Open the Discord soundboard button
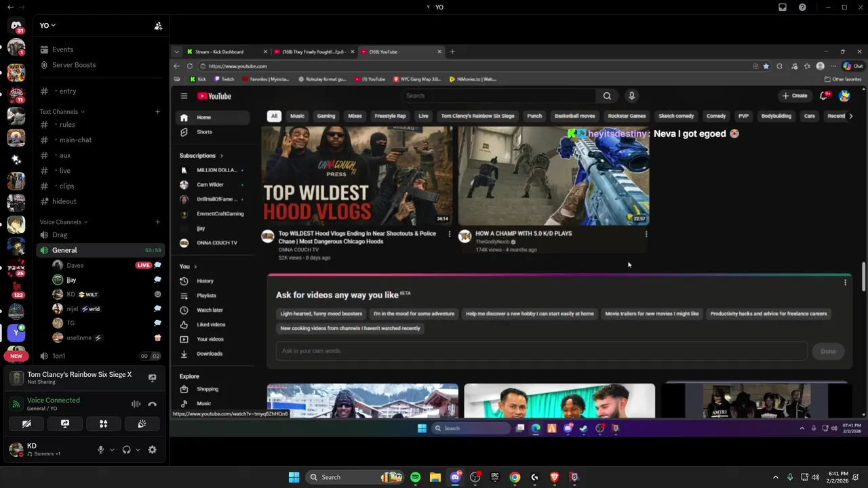The height and width of the screenshot is (488, 868). click(142, 424)
